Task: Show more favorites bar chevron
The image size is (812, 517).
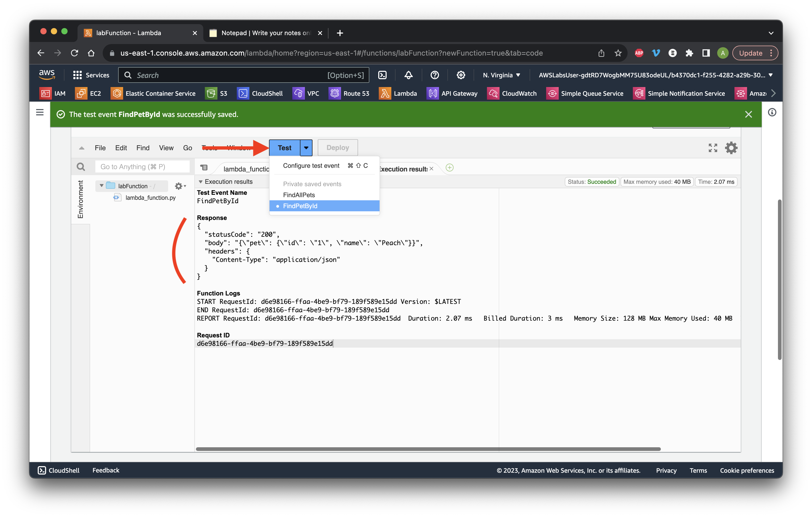Action: point(773,94)
